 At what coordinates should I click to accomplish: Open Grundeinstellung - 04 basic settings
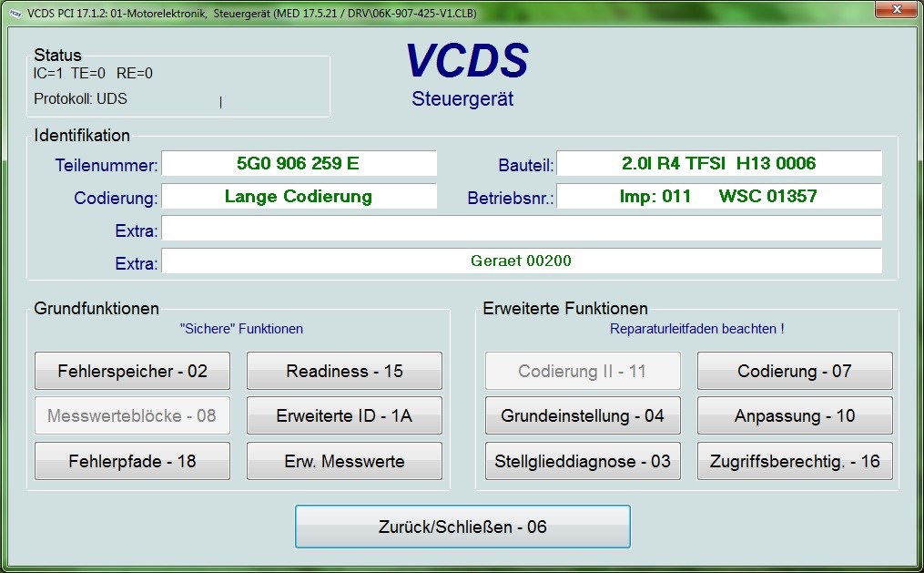[583, 415]
